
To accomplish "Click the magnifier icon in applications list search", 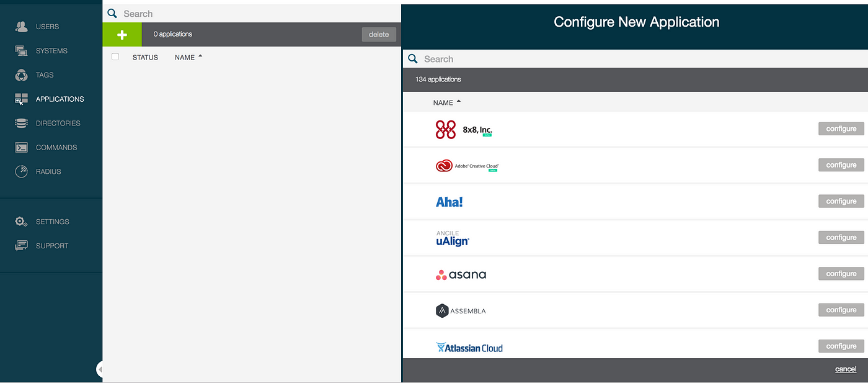I will click(112, 13).
